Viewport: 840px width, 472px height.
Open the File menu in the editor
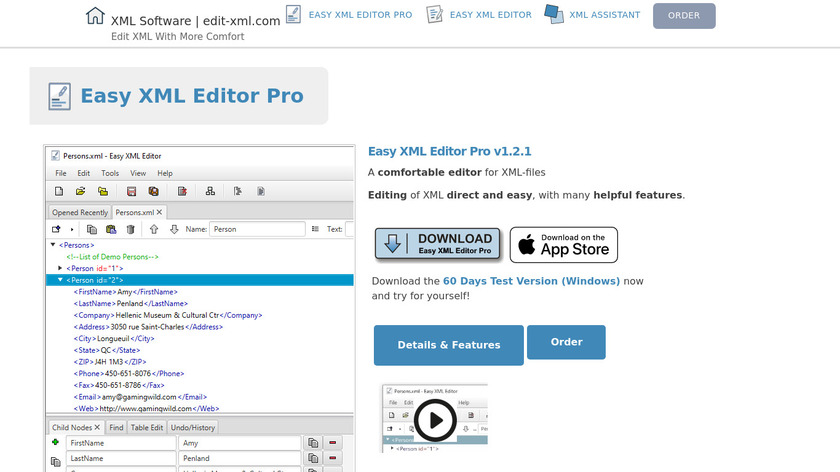tap(61, 173)
